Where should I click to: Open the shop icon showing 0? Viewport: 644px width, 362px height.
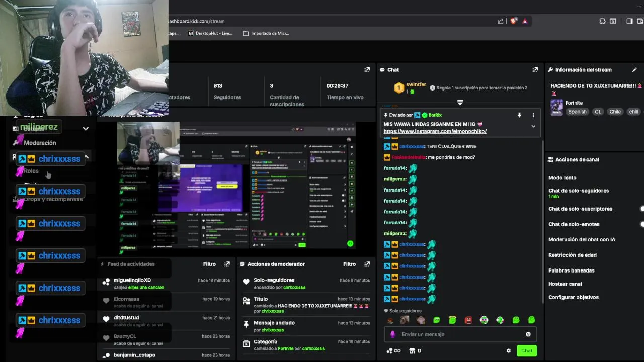(x=415, y=351)
